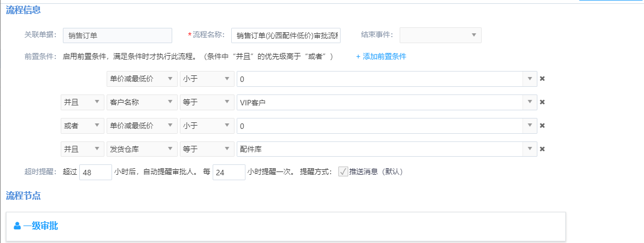Click the 24 hours reminder interval input
This screenshot has height=243, width=644.
pos(229,172)
